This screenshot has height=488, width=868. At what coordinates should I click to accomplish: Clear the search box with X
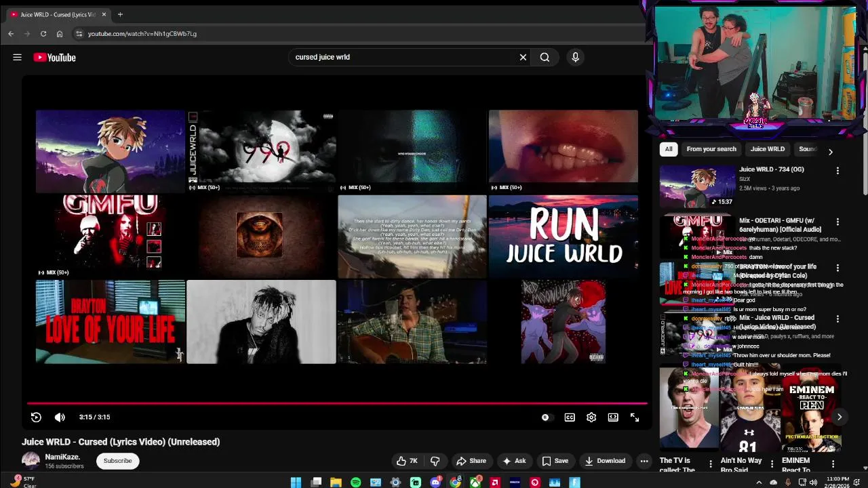click(x=523, y=58)
